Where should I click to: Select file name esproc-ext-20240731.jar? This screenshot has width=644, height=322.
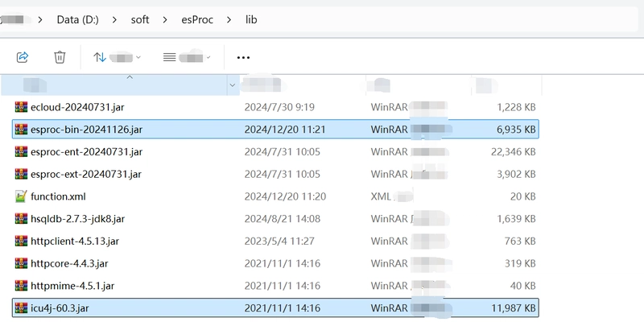point(86,174)
